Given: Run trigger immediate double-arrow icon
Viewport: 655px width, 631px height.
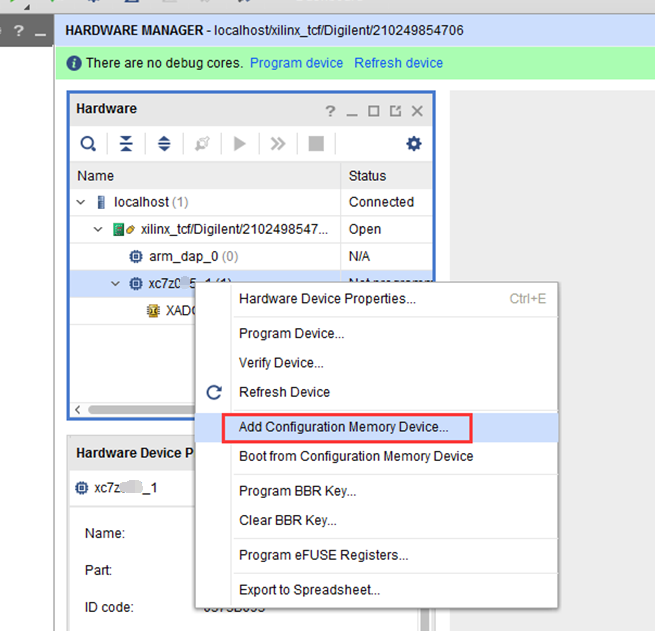Looking at the screenshot, I should tap(278, 144).
